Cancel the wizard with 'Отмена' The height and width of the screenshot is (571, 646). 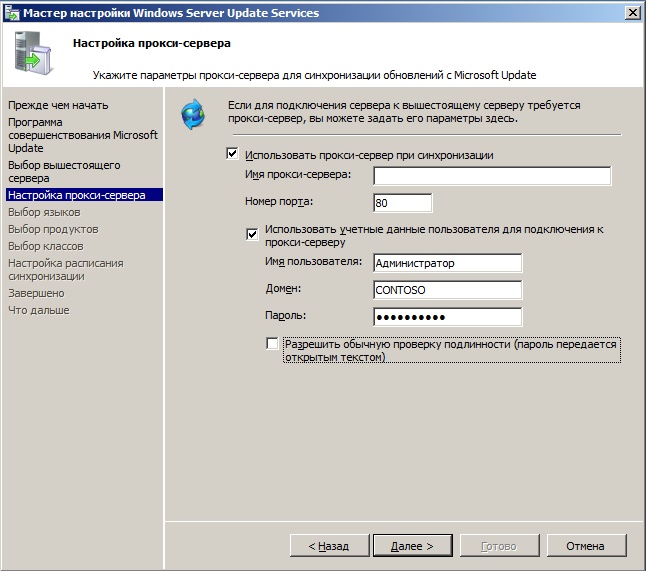[x=586, y=545]
